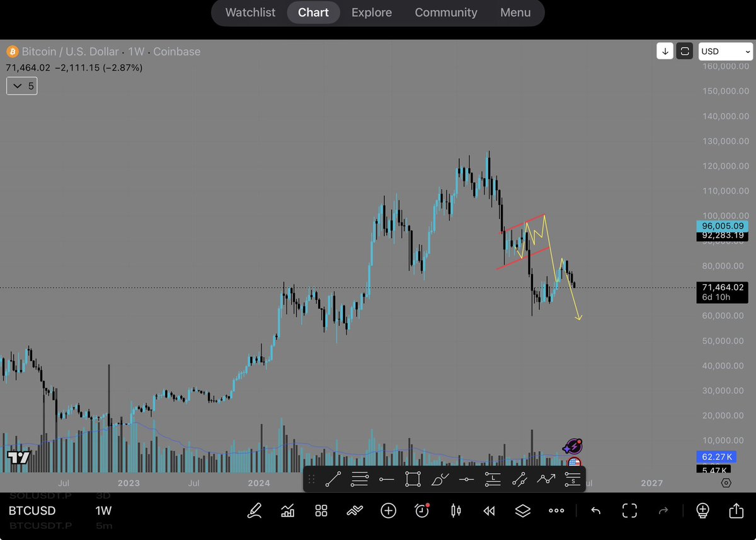Grab the floating drawing toolbar handle dots
756x540 pixels.
[311, 480]
